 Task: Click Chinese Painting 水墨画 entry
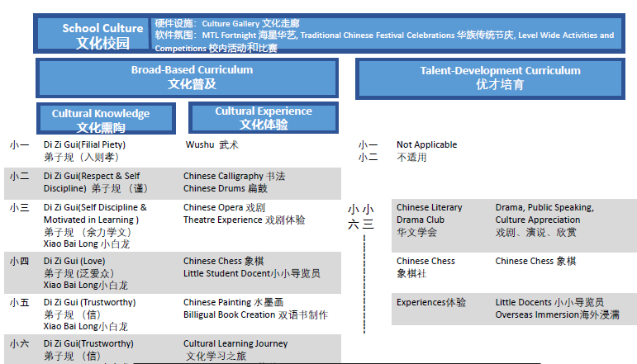(x=233, y=303)
